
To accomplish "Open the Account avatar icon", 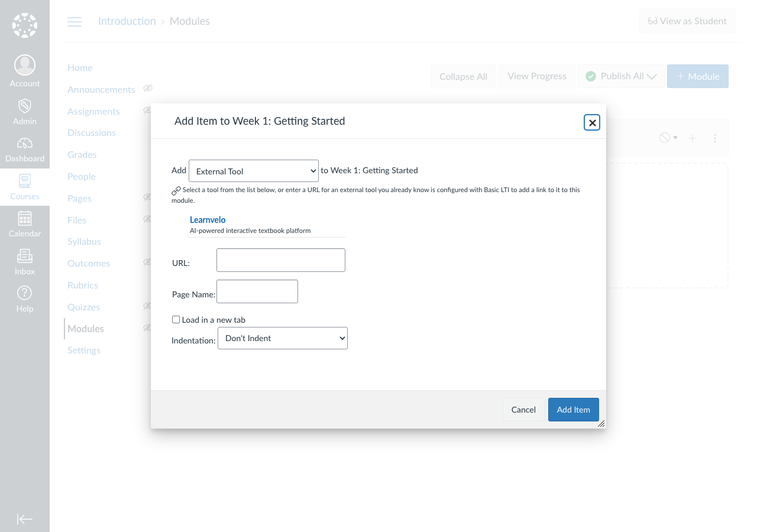I will (x=25, y=65).
